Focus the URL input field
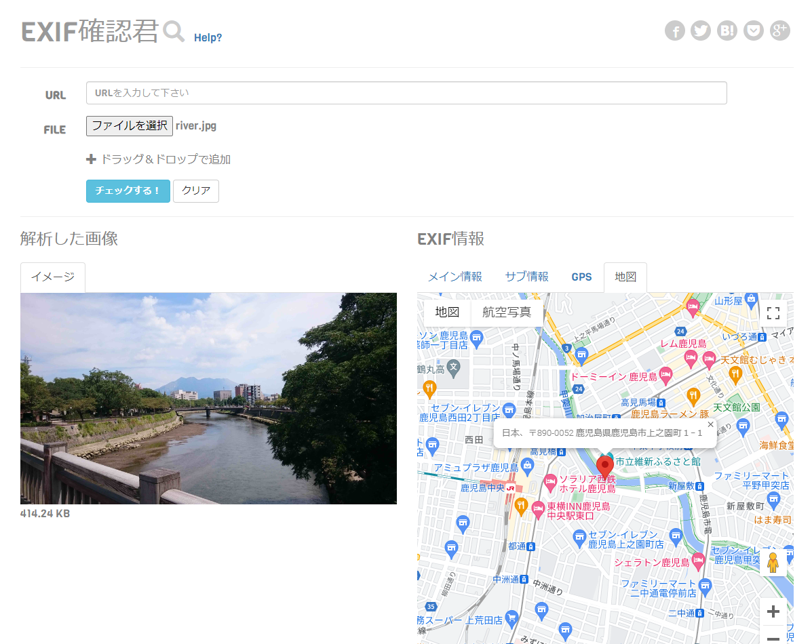 (406, 93)
